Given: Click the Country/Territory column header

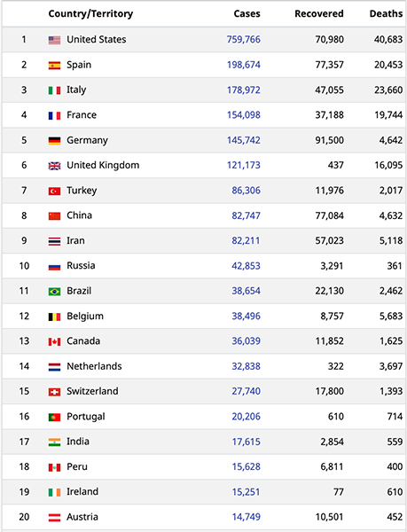Looking at the screenshot, I should (90, 13).
